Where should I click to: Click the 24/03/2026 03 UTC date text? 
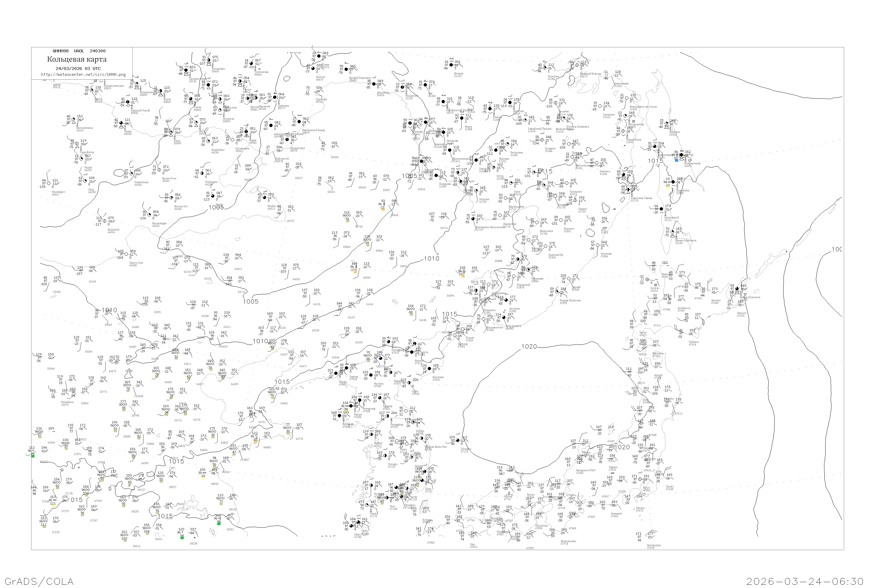pos(78,69)
